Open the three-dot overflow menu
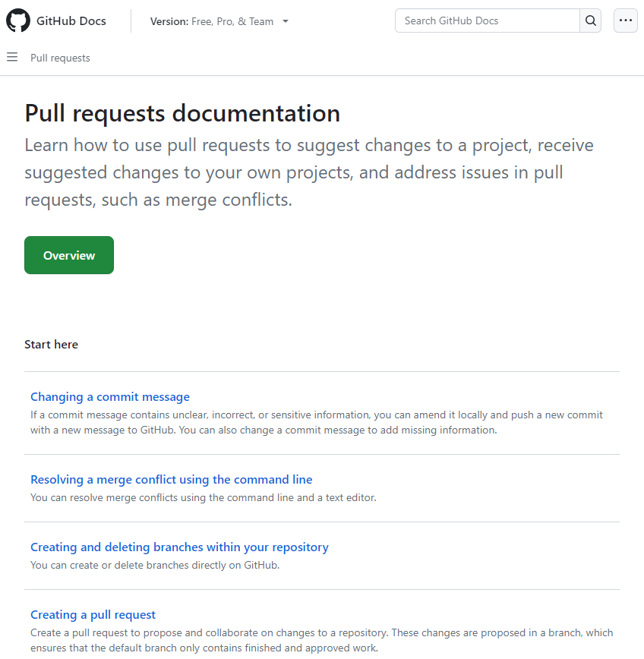The image size is (644, 659). (x=625, y=20)
